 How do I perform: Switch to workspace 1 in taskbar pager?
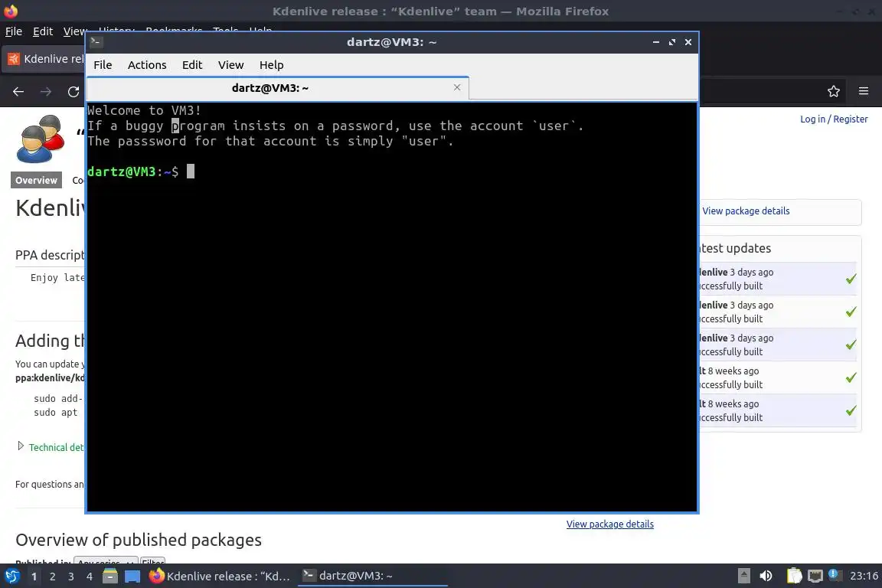point(34,577)
